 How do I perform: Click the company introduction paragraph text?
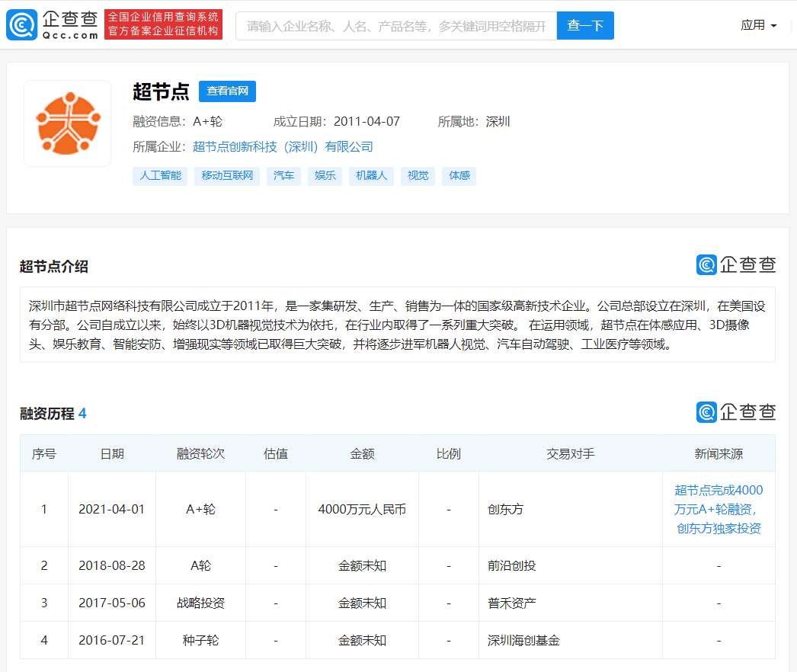pos(397,325)
